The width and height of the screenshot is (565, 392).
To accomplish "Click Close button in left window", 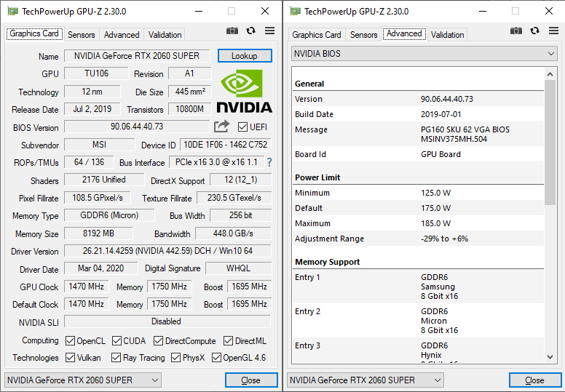I will click(251, 380).
